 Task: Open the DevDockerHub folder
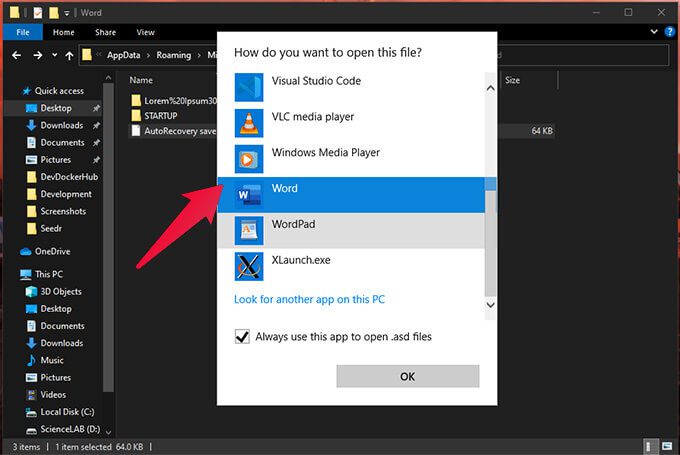(x=69, y=177)
